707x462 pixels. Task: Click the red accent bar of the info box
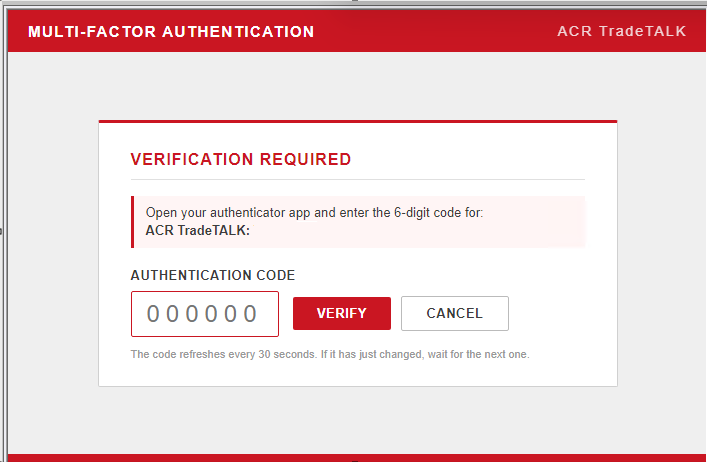133,222
